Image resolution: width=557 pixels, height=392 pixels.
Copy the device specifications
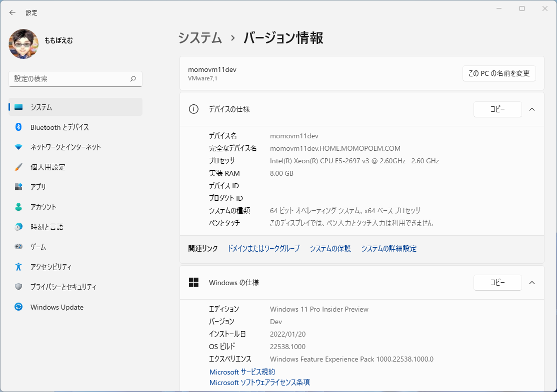[x=497, y=109]
